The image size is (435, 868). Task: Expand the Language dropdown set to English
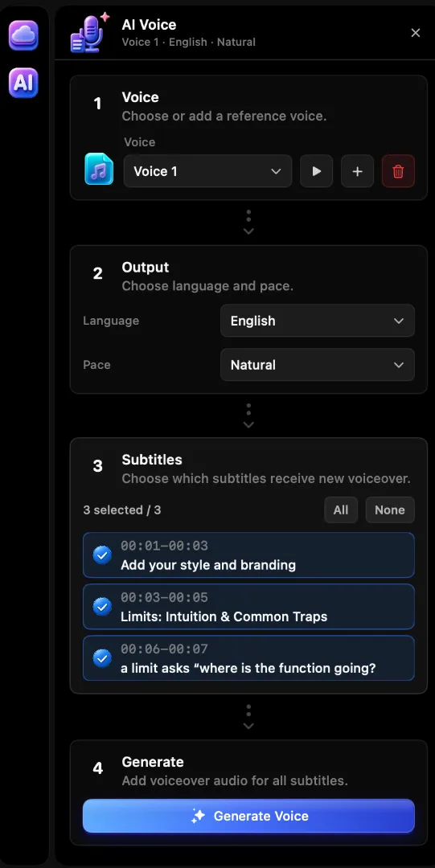click(318, 321)
